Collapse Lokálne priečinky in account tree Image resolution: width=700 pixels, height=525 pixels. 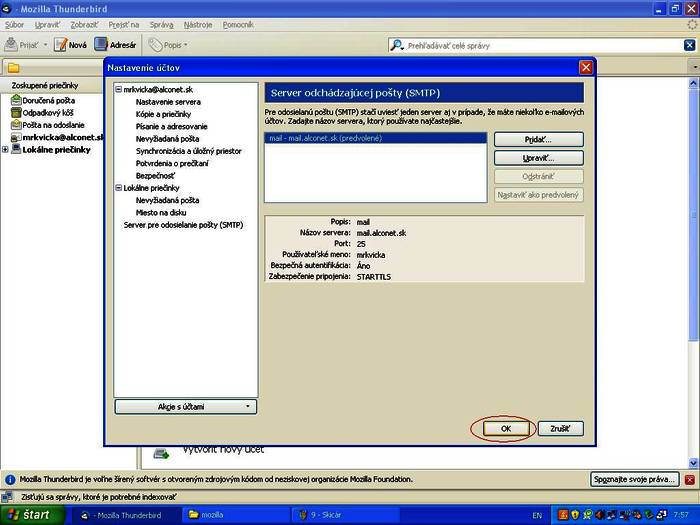click(119, 188)
